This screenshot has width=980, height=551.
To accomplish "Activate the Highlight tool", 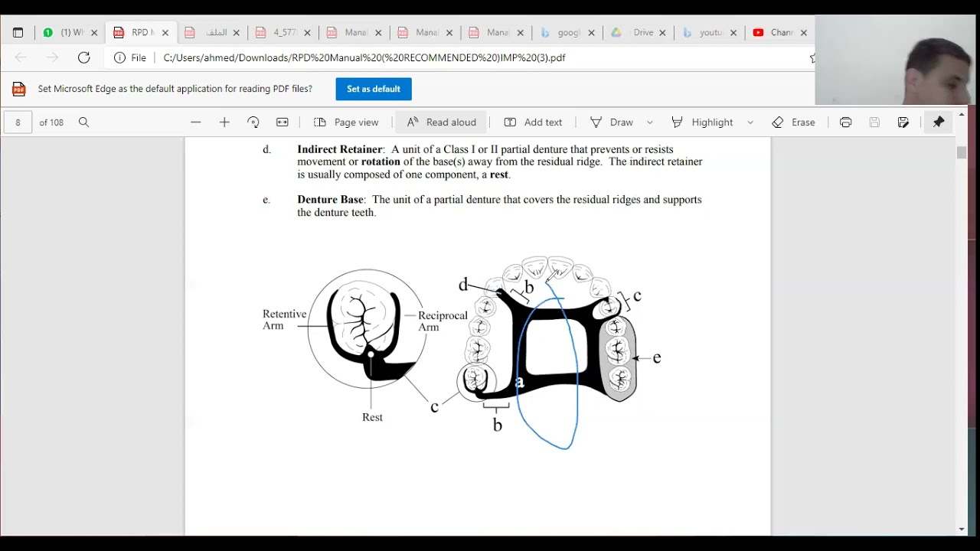I will click(702, 122).
